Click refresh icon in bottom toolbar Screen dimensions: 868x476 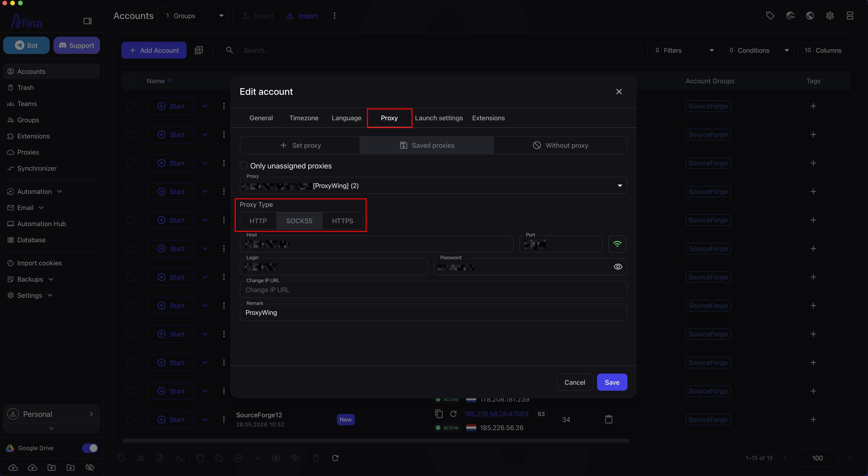click(x=335, y=458)
